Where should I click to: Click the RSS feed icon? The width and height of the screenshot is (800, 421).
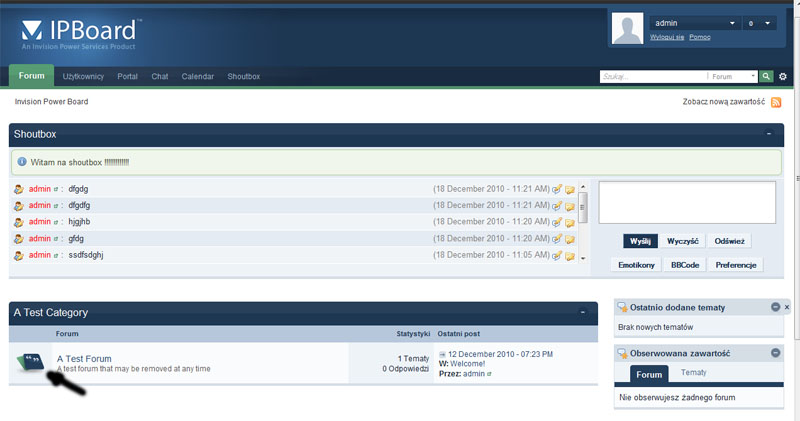point(776,102)
